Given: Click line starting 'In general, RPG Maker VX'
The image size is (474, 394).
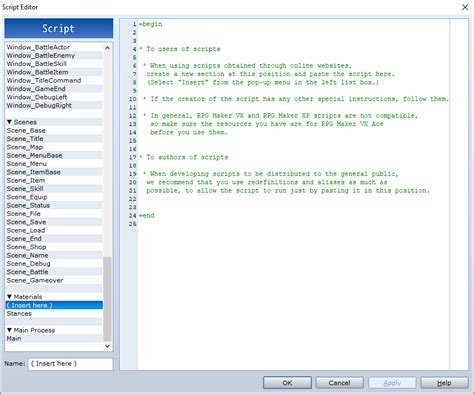Looking at the screenshot, I should pos(280,116).
